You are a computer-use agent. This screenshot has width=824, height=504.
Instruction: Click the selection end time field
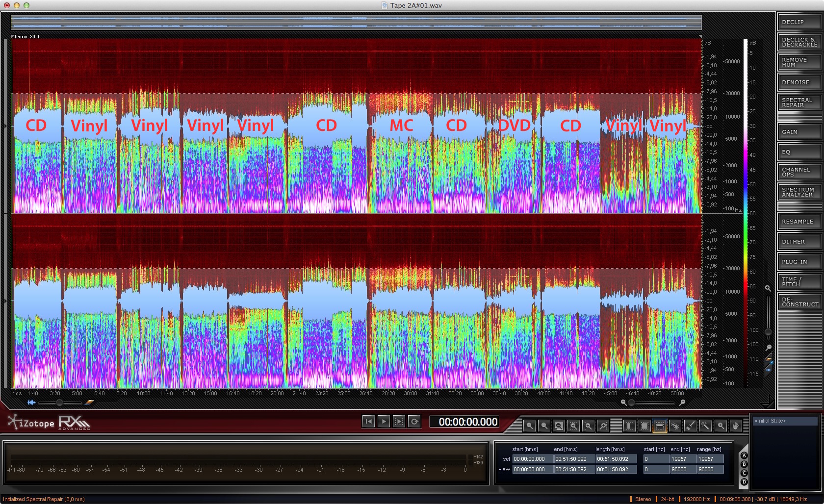[x=574, y=459]
